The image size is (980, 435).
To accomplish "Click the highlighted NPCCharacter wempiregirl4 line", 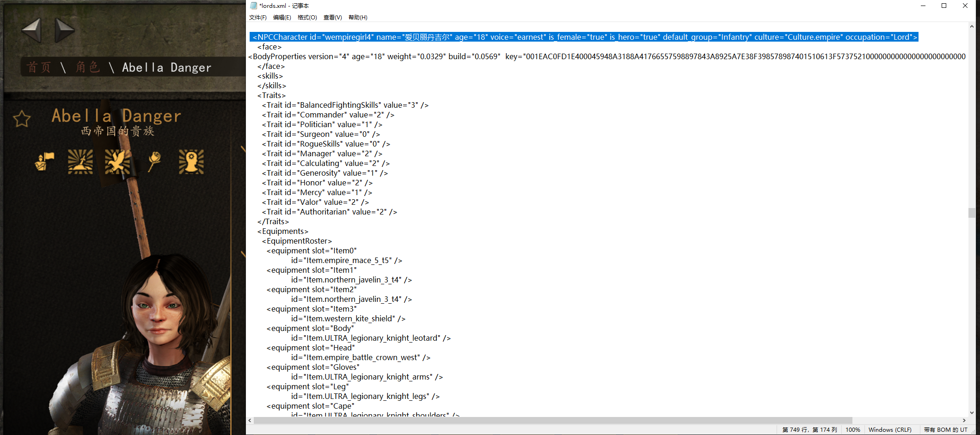I will click(584, 37).
